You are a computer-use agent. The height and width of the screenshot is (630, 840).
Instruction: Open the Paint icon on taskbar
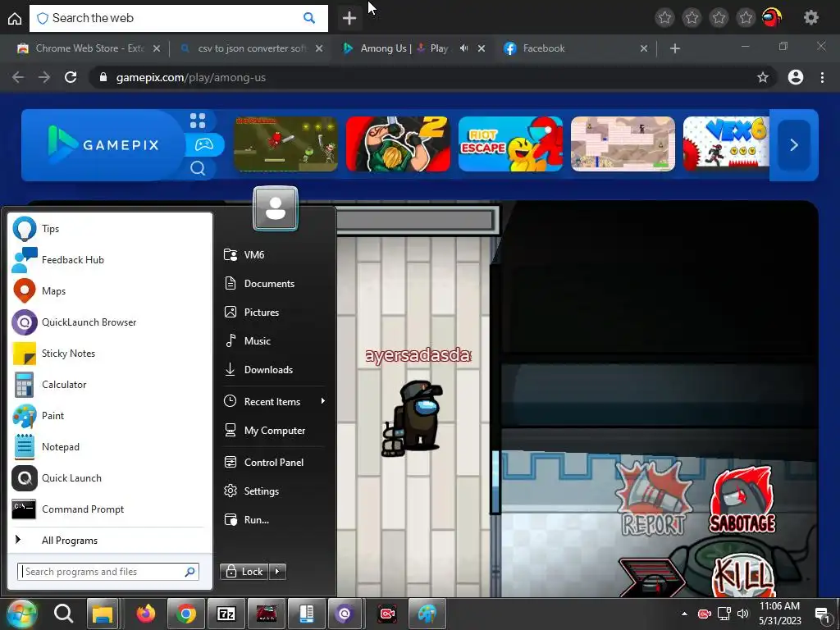[x=427, y=614]
